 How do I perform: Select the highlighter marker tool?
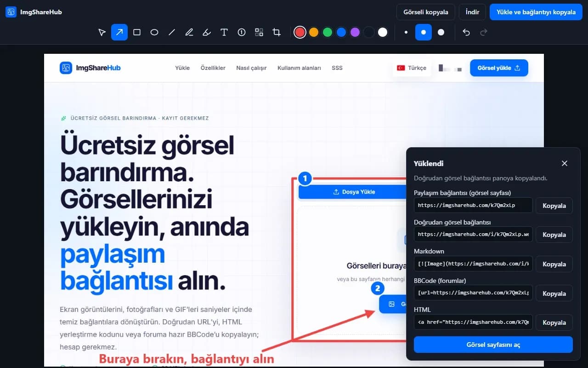pos(207,32)
